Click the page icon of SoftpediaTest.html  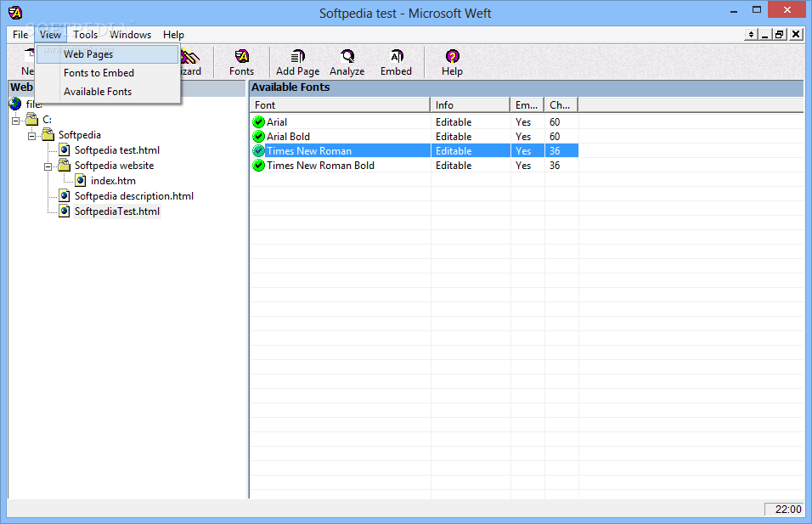click(65, 211)
